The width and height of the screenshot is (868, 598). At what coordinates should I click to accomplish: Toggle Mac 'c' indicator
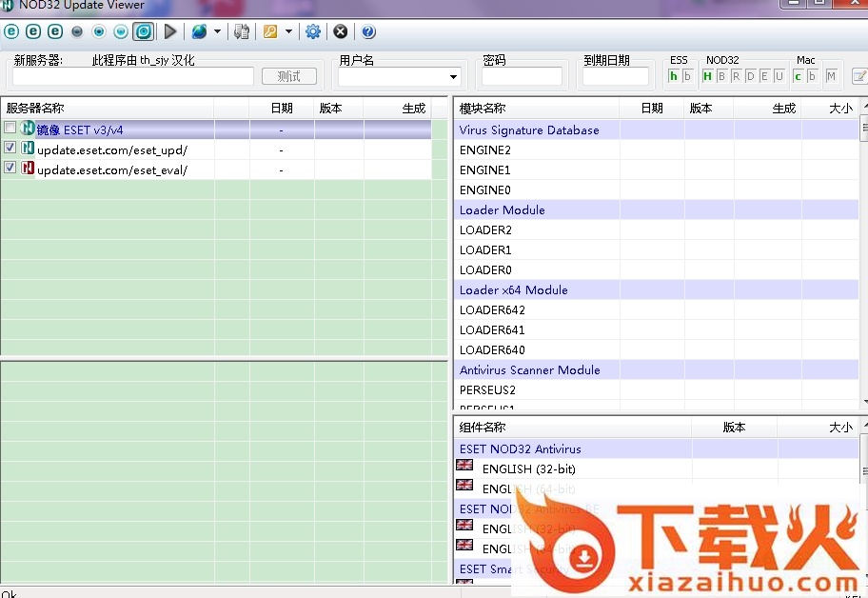coord(798,76)
